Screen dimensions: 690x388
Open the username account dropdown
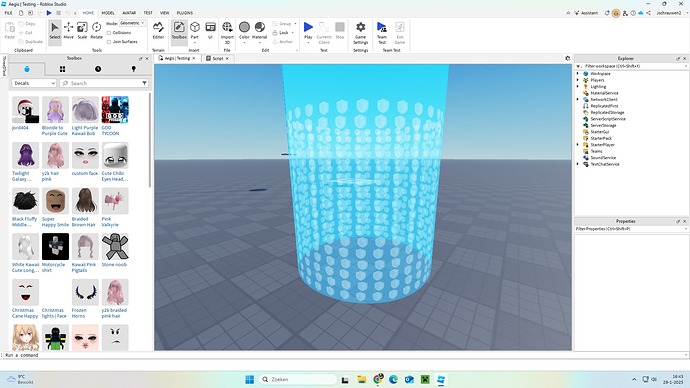click(671, 13)
